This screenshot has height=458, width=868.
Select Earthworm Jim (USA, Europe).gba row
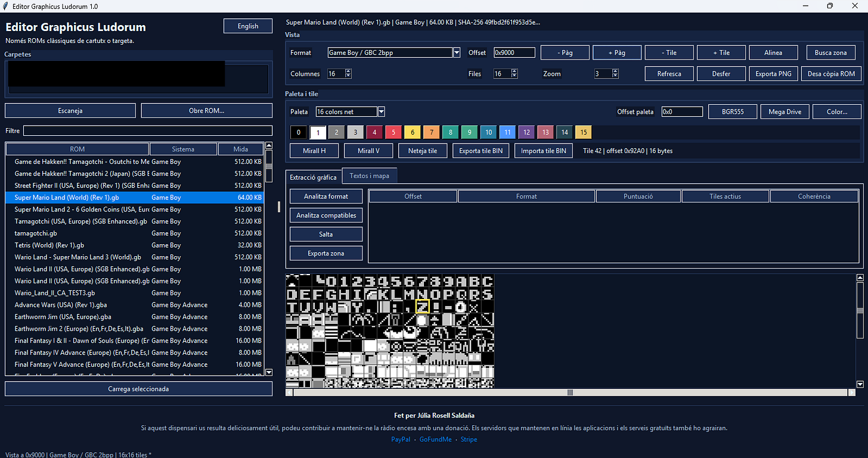coord(135,316)
